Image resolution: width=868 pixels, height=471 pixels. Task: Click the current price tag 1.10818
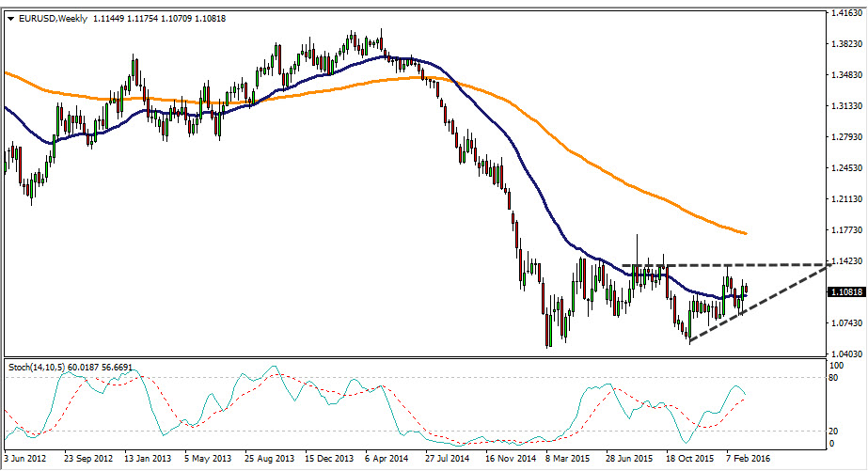click(846, 292)
